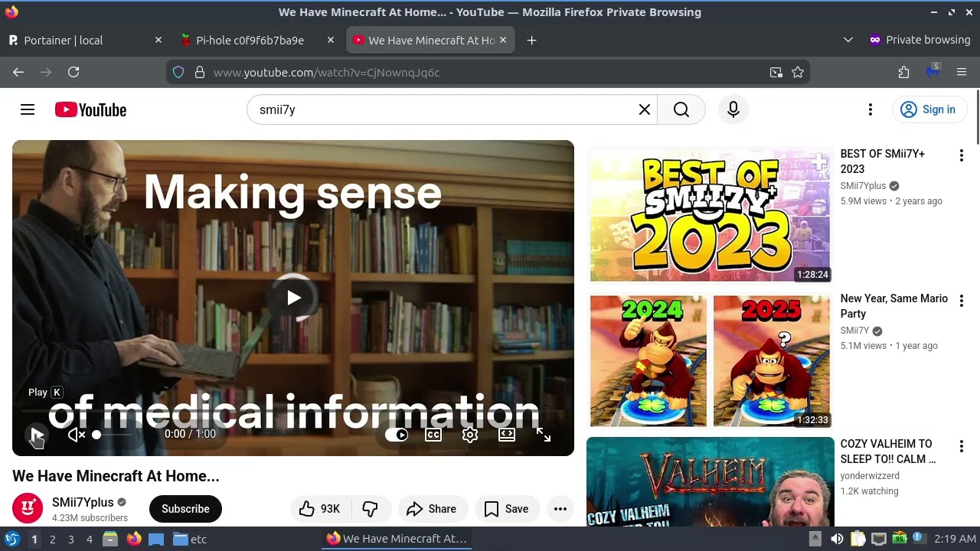
Task: Launch Firefox from the taskbar quick launcher
Action: coord(134,539)
